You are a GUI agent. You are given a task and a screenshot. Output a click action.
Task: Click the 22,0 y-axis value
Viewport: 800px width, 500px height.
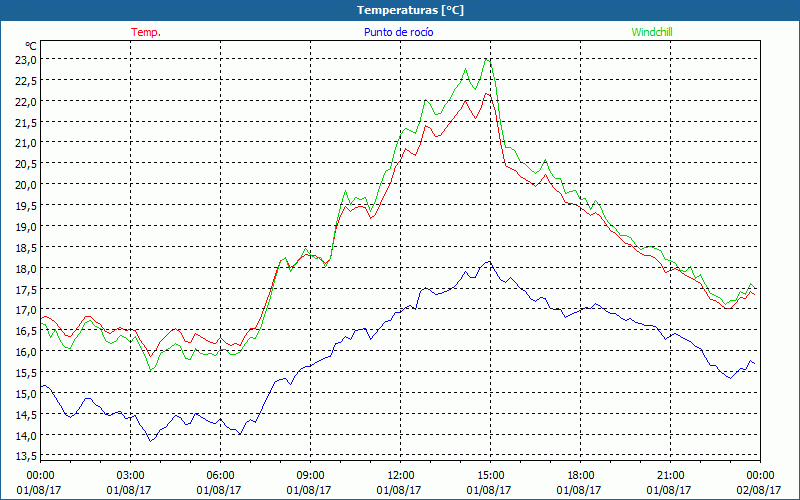27,101
